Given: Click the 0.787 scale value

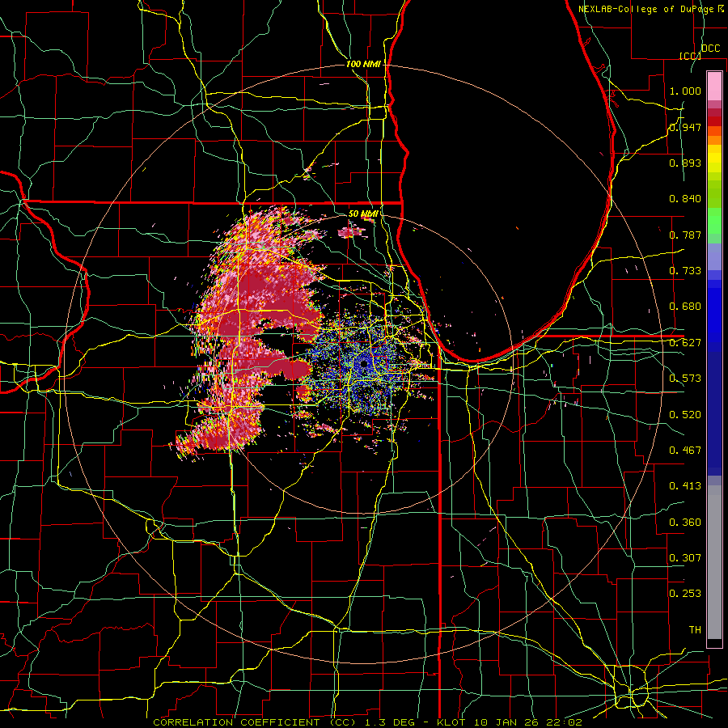Looking at the screenshot, I should 685,235.
